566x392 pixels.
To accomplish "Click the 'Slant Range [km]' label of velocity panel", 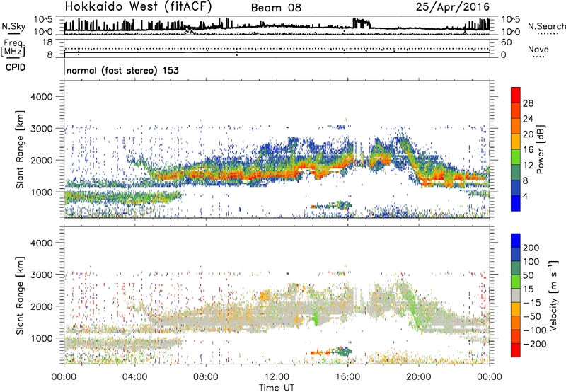I will click(20, 295).
